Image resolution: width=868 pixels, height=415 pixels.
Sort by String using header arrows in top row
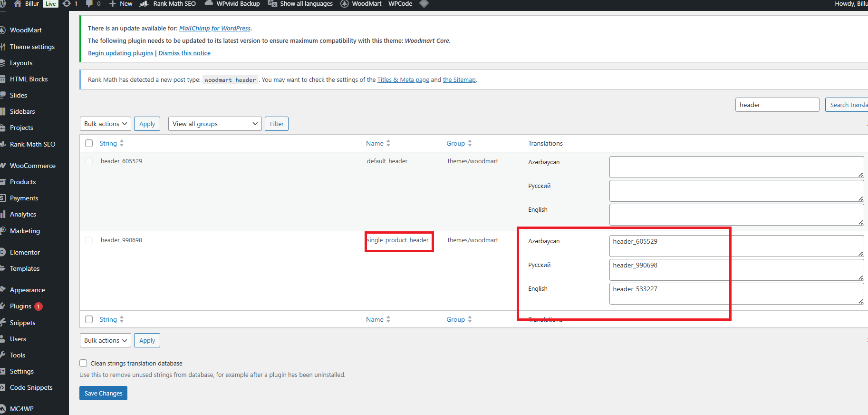tap(122, 143)
